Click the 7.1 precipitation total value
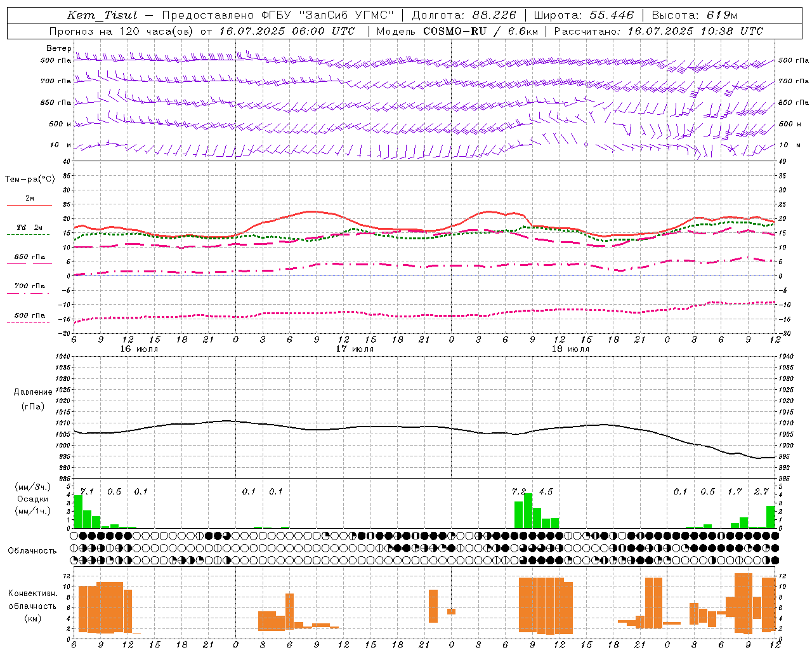This screenshot has width=812, height=650. pos(87,491)
